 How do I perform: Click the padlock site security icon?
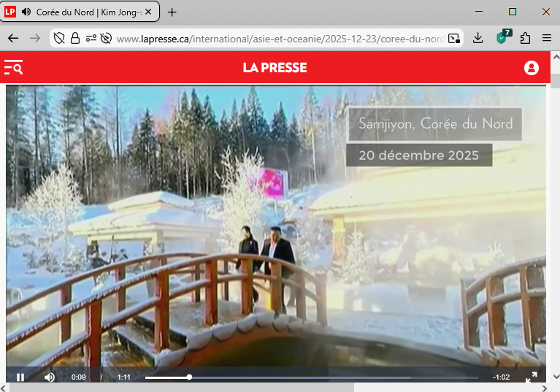[75, 38]
